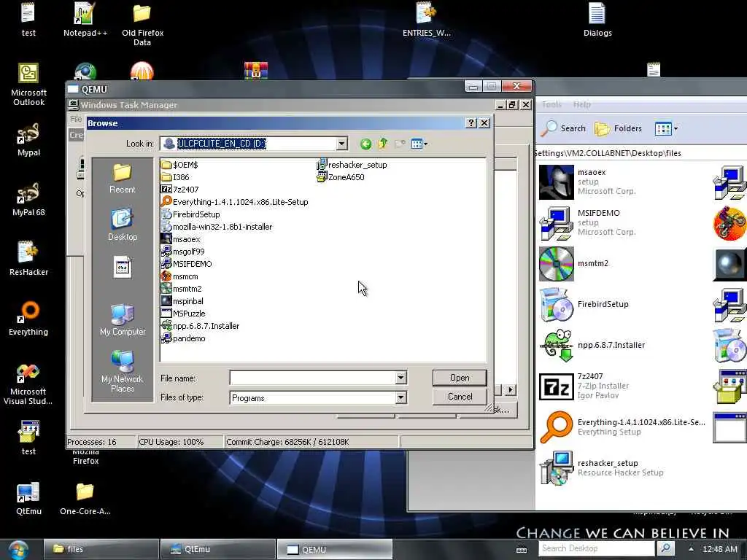Screen dimensions: 747x560
Task: Open the Dialogs desktop file
Action: 597,20
